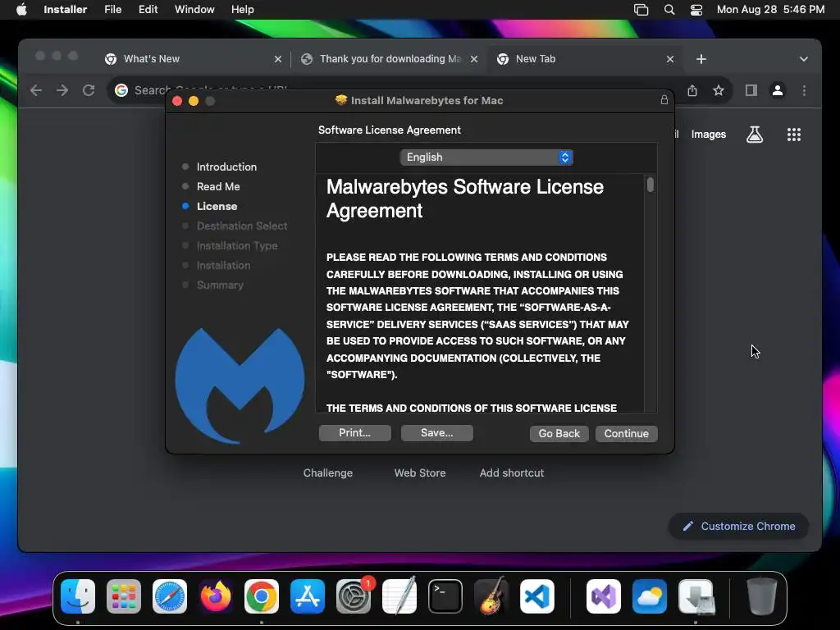Screen dimensions: 840x630
Task: Close the Thank you for downloading tab
Action: [x=474, y=59]
